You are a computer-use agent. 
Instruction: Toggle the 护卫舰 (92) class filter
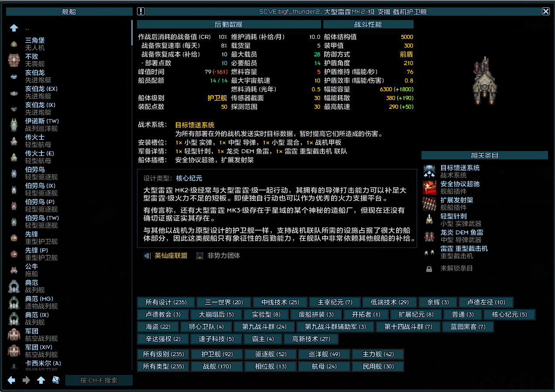(x=217, y=354)
